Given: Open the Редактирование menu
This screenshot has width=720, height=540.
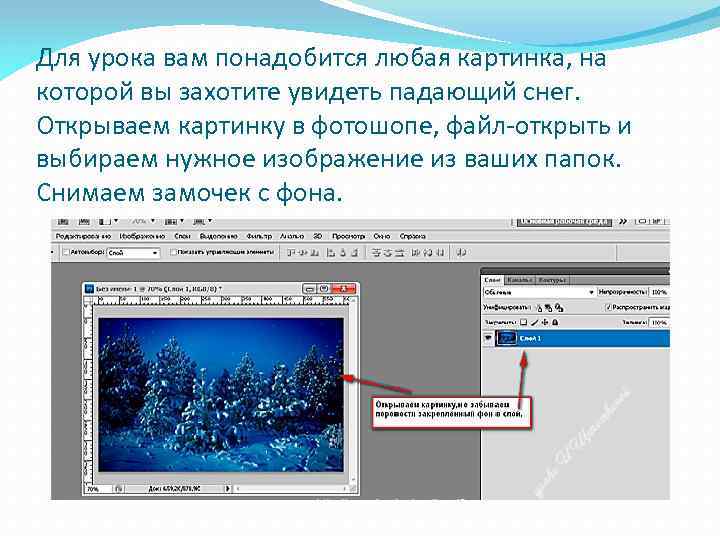Looking at the screenshot, I should (83, 236).
